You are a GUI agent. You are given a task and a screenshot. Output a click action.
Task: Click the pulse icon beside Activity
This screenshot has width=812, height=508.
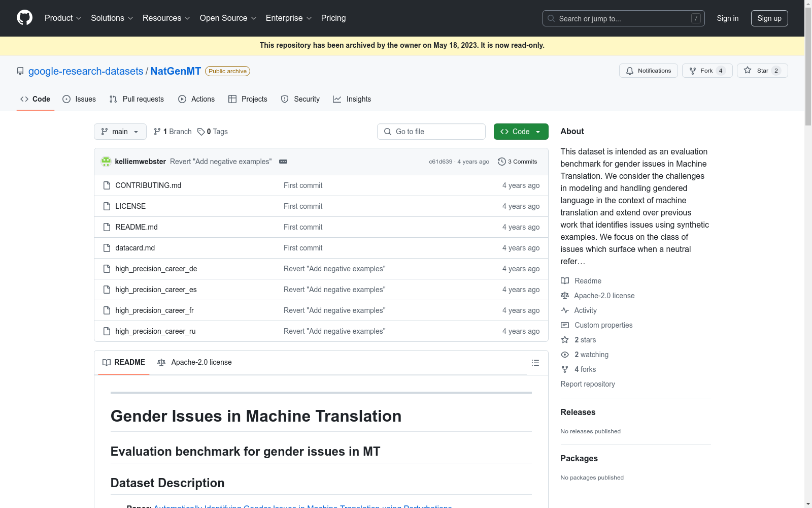click(x=565, y=310)
